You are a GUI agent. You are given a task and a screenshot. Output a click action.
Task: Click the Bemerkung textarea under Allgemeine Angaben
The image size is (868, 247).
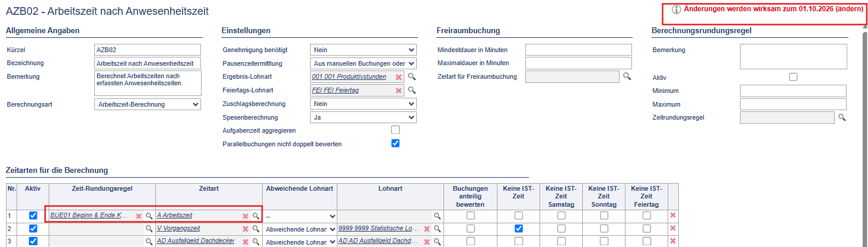(x=148, y=84)
